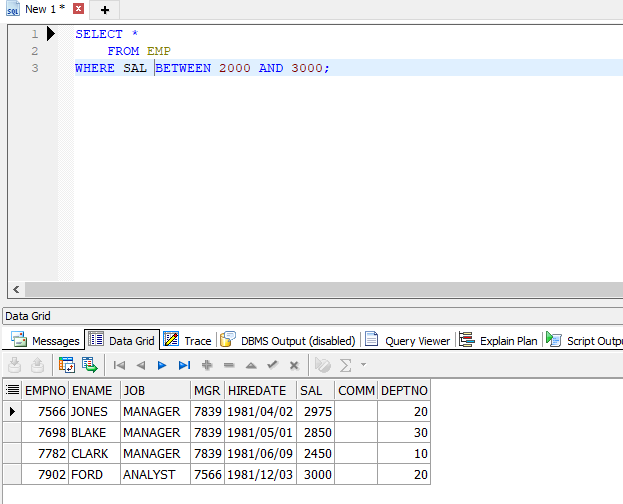
Task: Close the New 1 editor tab
Action: (x=78, y=9)
